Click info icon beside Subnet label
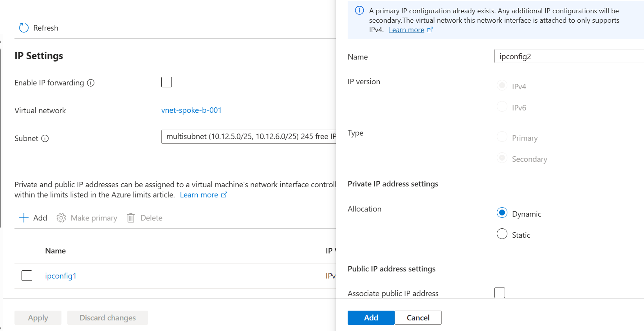The image size is (644, 331). pyautogui.click(x=45, y=138)
